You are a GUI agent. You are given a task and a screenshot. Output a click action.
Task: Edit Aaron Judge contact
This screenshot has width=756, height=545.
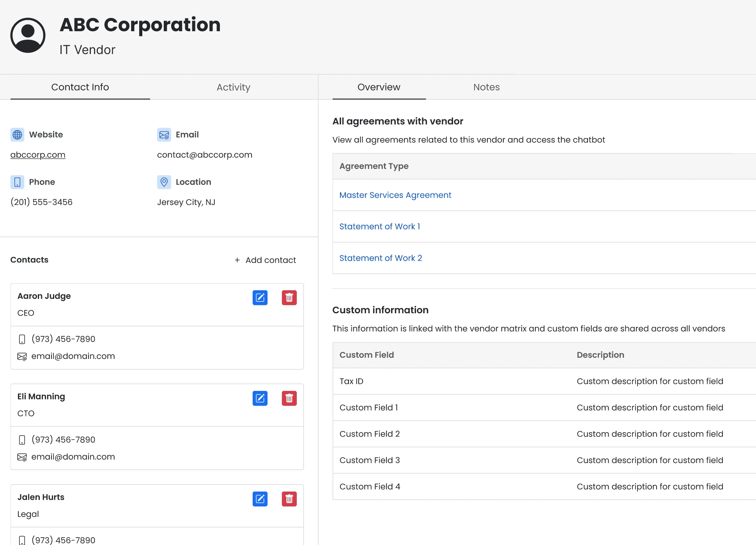click(260, 298)
